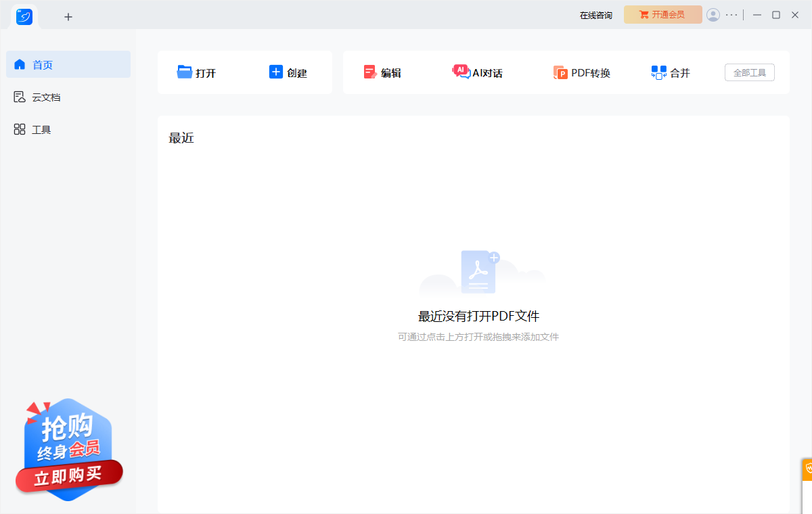Open a new tab with the + button
Viewport: 812px width, 514px height.
pos(68,17)
